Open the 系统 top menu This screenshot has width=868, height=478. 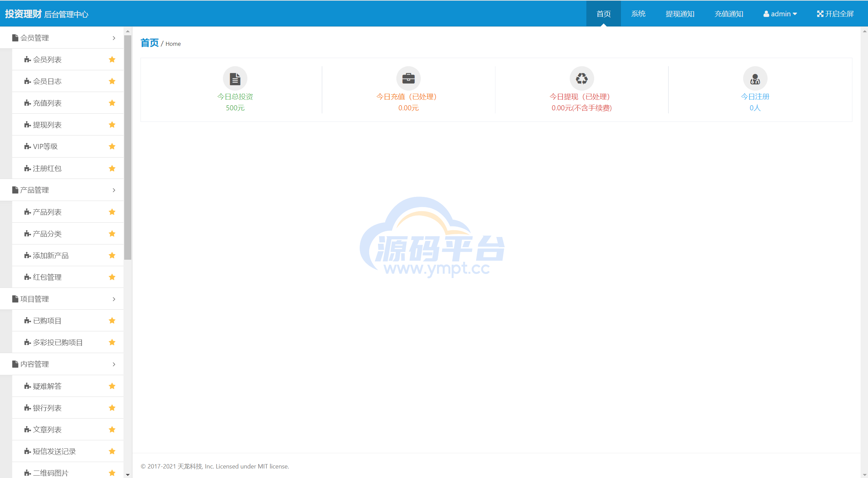click(638, 14)
